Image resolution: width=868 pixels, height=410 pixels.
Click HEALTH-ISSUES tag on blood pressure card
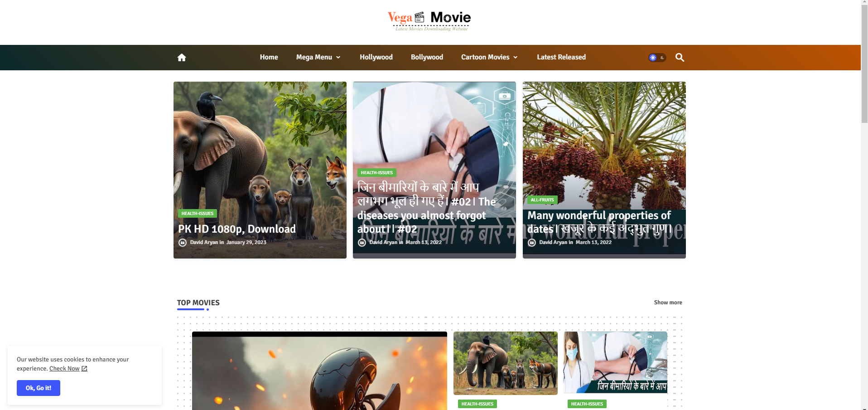[377, 172]
